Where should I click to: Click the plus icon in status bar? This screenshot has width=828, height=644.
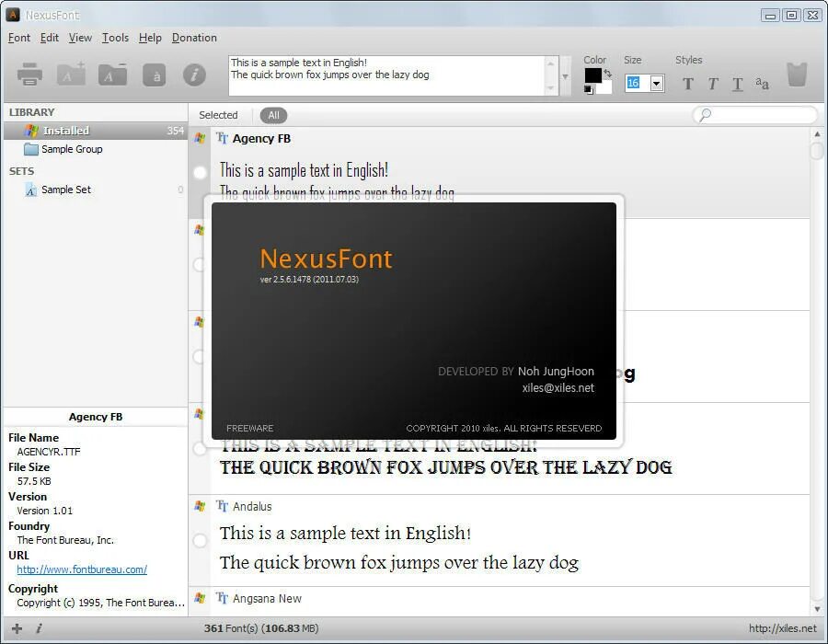(17, 628)
